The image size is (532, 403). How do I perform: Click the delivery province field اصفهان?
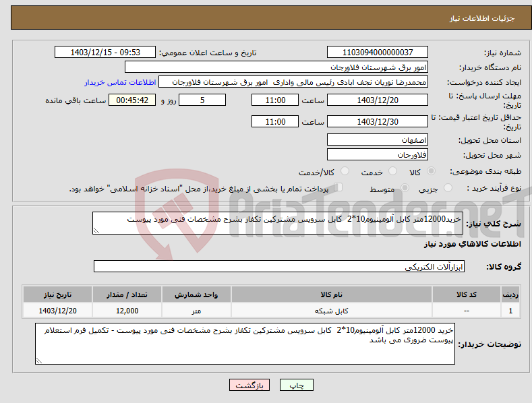(x=378, y=139)
